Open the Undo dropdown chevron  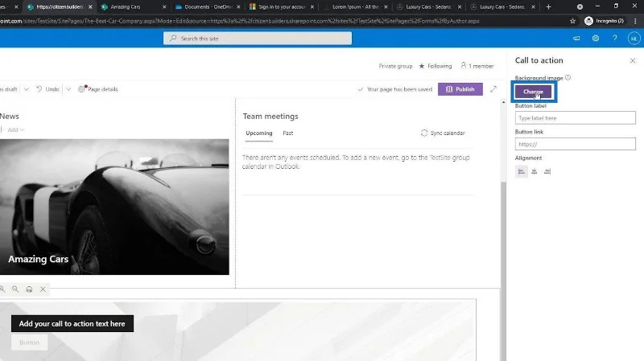[x=68, y=89]
